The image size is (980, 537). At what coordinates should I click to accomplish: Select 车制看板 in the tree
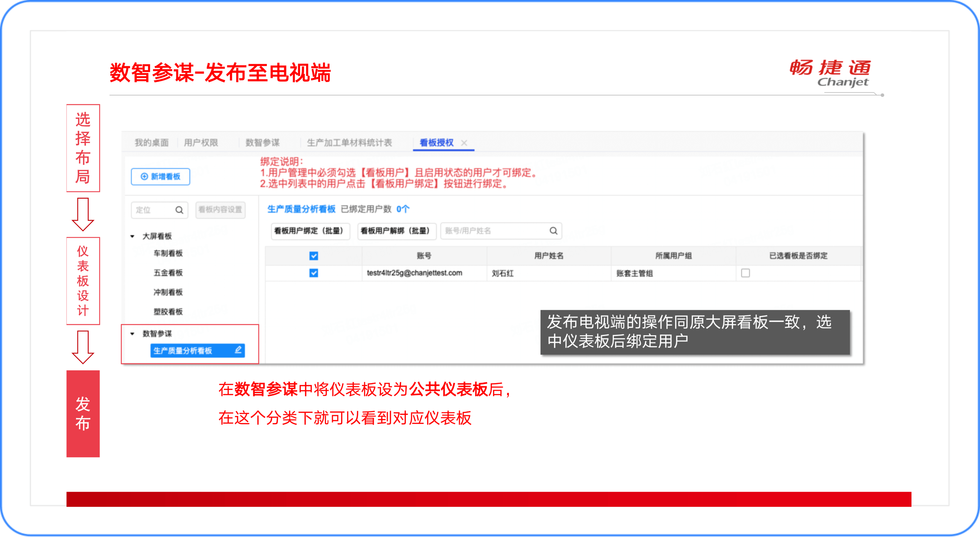coord(168,253)
